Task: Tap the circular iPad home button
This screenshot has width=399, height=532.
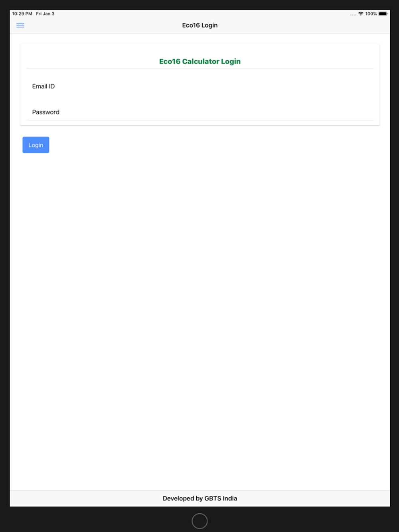Action: (x=199, y=521)
